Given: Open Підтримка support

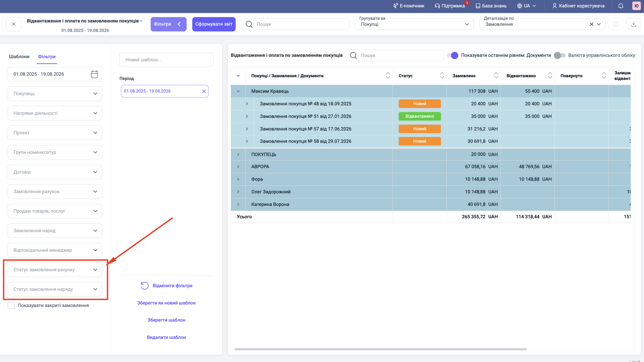Looking at the screenshot, I should coord(450,6).
